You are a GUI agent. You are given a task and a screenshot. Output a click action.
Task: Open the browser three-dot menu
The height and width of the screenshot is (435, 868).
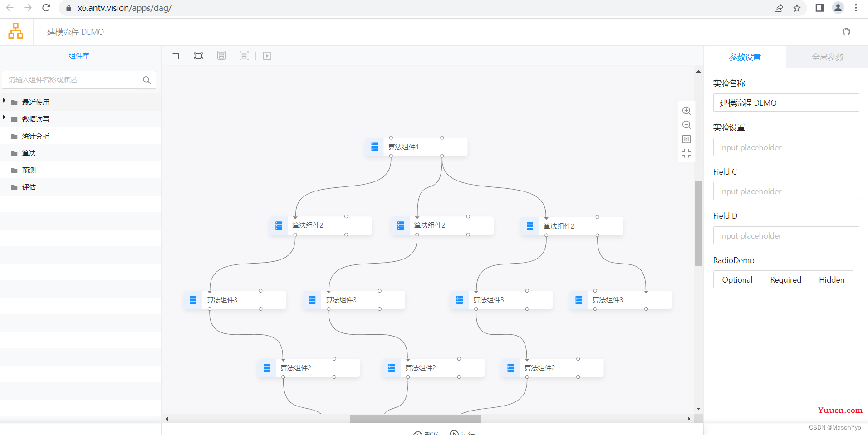pos(856,8)
